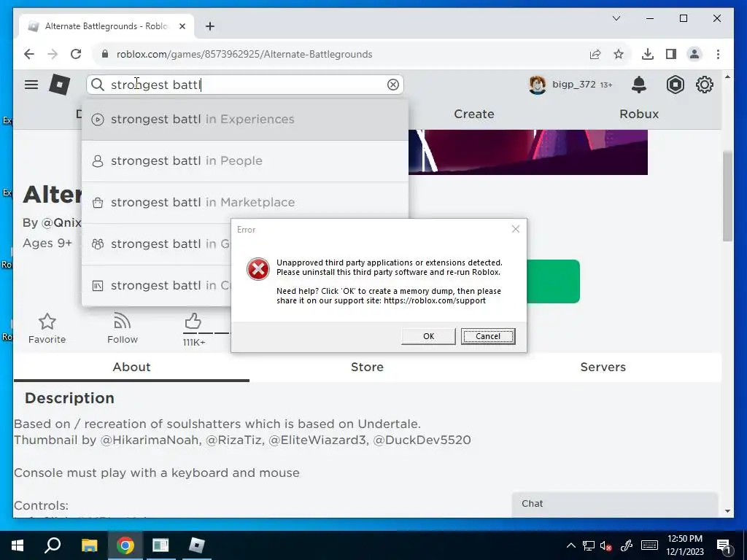Click the magnifier icon in the Roblox search box
The image size is (747, 560).
click(98, 85)
